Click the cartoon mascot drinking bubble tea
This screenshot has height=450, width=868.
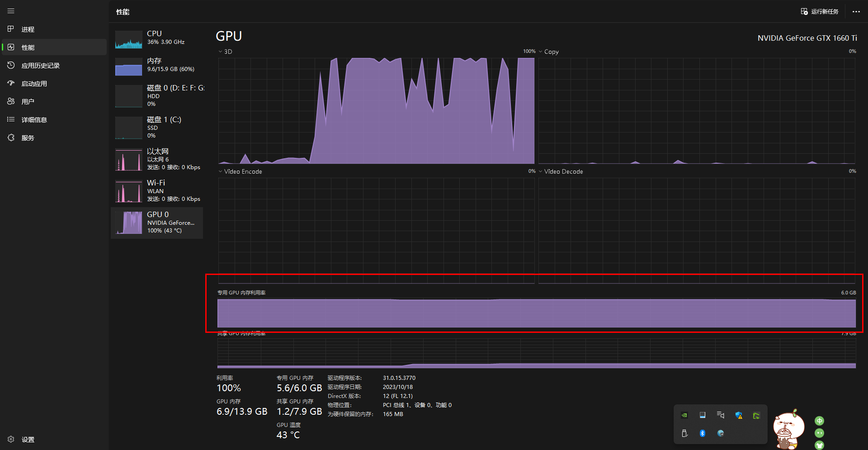coord(788,430)
